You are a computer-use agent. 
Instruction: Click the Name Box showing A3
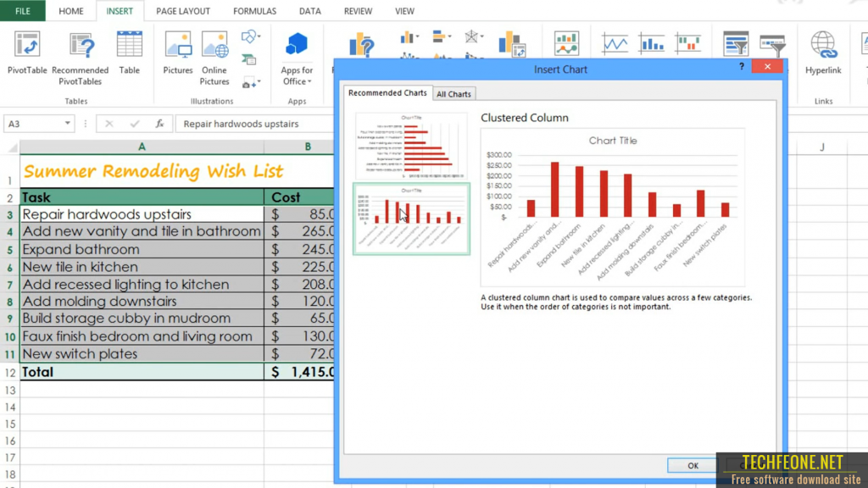(33, 124)
